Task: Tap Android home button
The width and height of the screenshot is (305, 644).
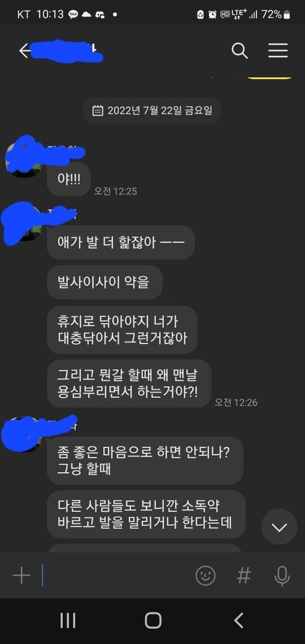Action: point(152,620)
